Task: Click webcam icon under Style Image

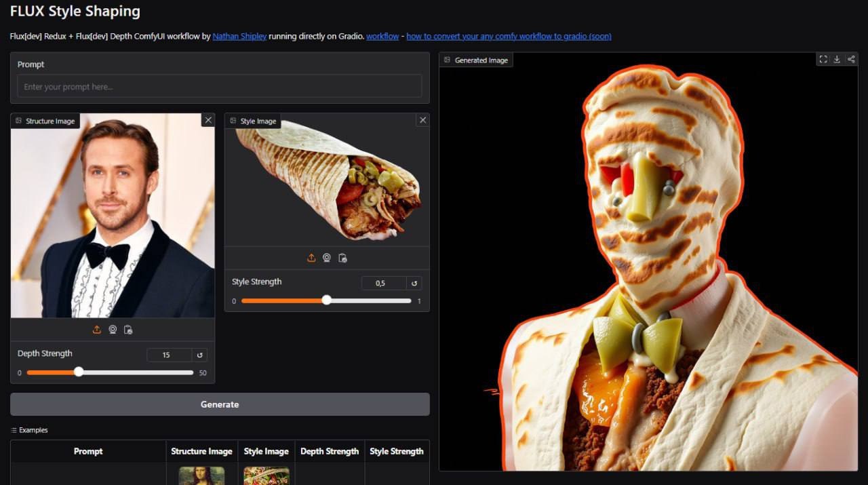Action: pyautogui.click(x=327, y=258)
